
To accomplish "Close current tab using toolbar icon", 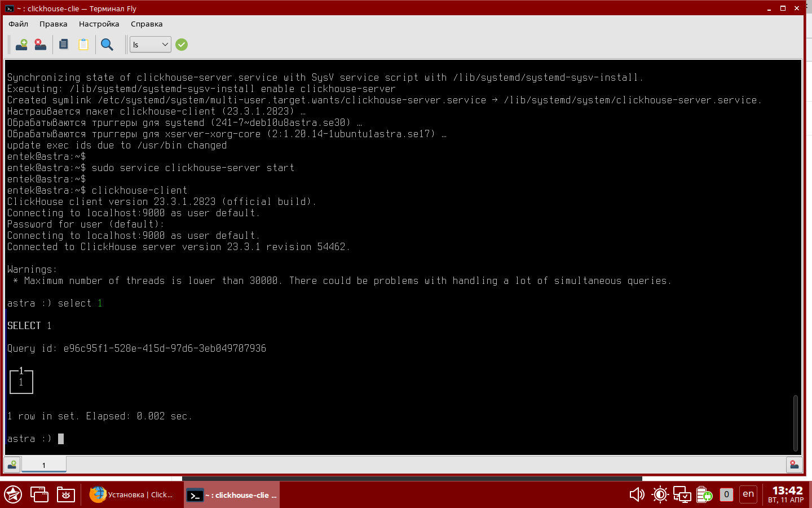I will pyautogui.click(x=40, y=45).
